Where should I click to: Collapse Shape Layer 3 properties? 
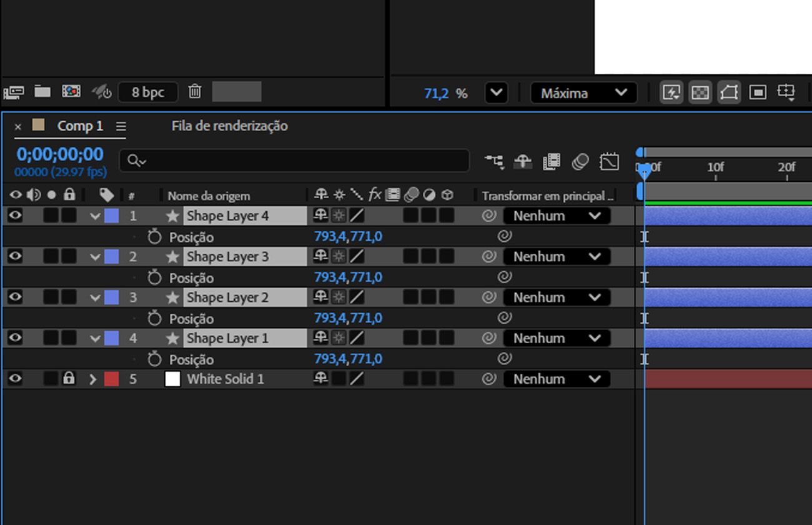95,257
